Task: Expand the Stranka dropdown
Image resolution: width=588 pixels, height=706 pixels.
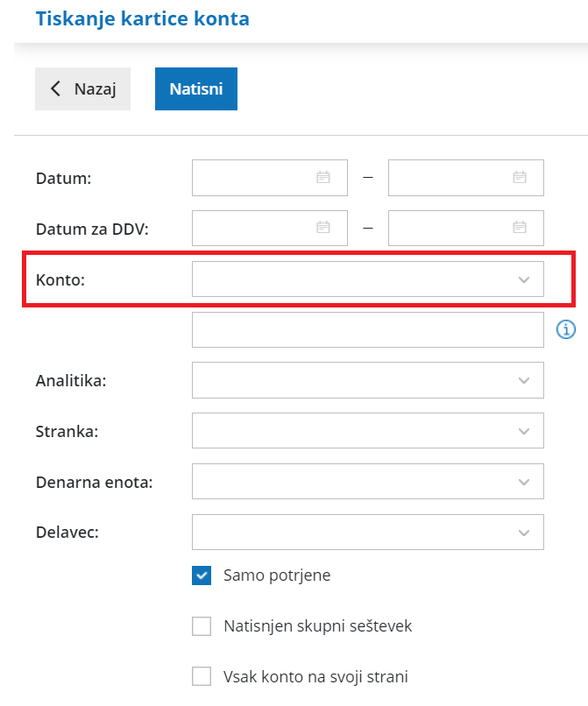Action: [x=523, y=431]
